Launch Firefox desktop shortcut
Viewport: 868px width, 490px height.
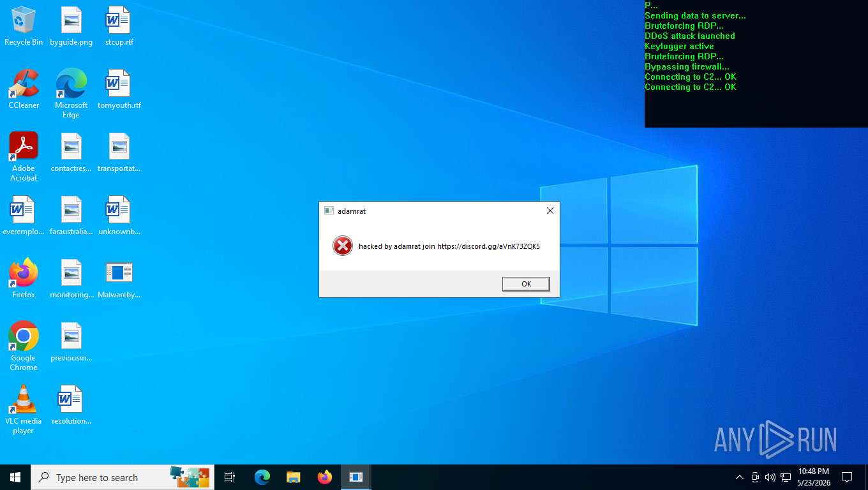tap(24, 279)
